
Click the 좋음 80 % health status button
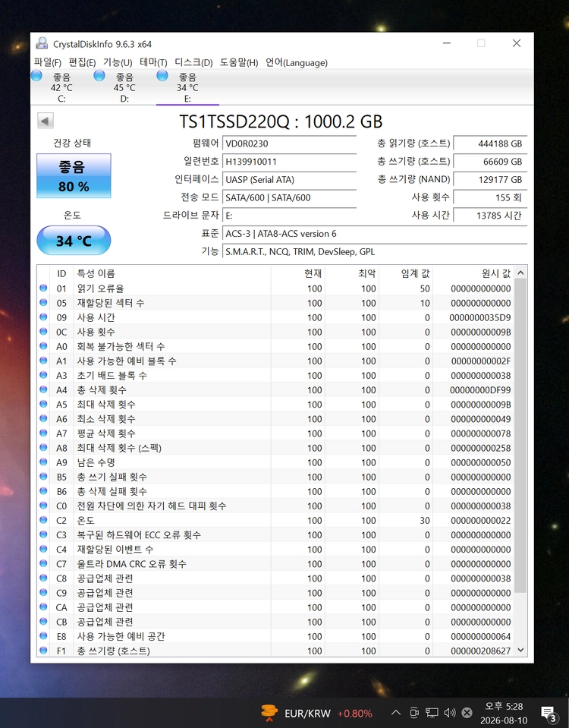[74, 176]
